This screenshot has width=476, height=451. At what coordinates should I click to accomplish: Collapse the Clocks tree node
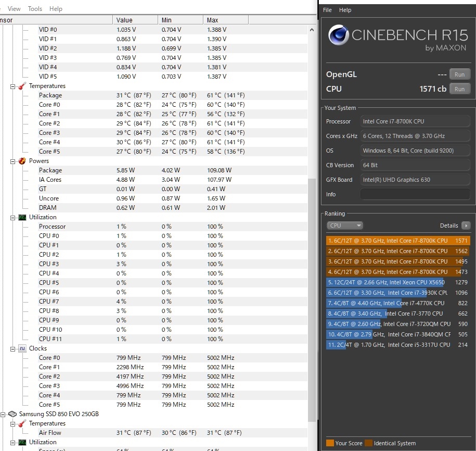click(13, 349)
